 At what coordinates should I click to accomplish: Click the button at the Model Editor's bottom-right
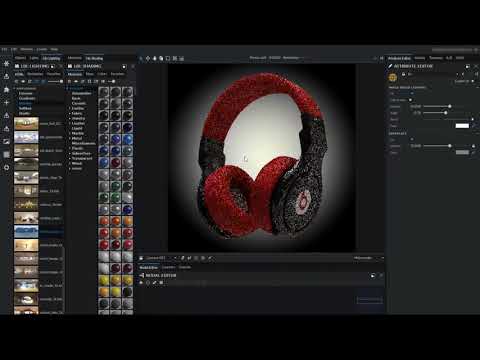369,300
